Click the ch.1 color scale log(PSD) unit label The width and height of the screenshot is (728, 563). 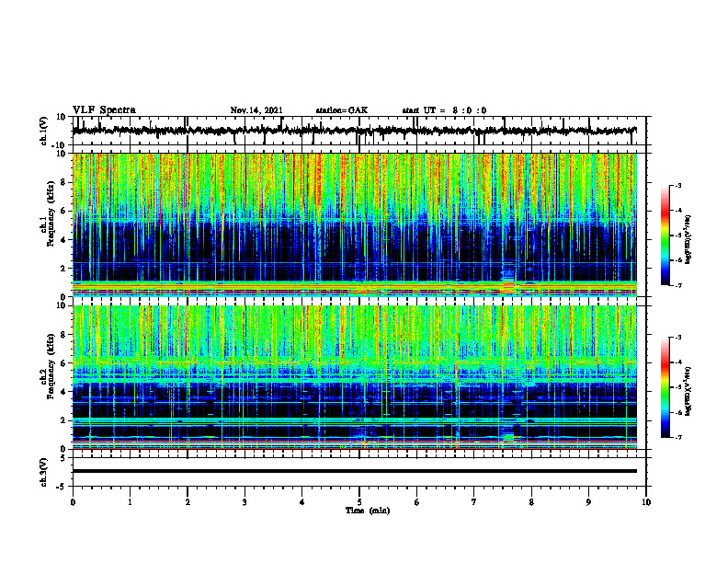tap(688, 240)
